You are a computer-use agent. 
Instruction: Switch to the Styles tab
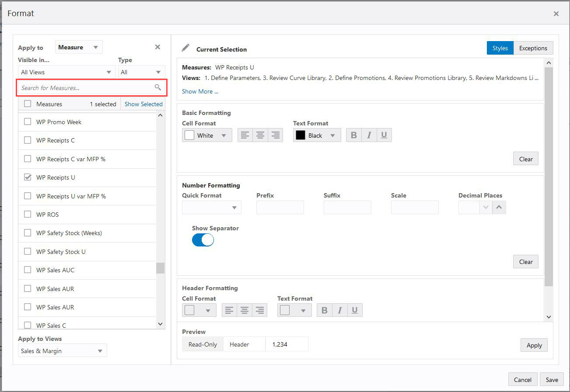[500, 48]
